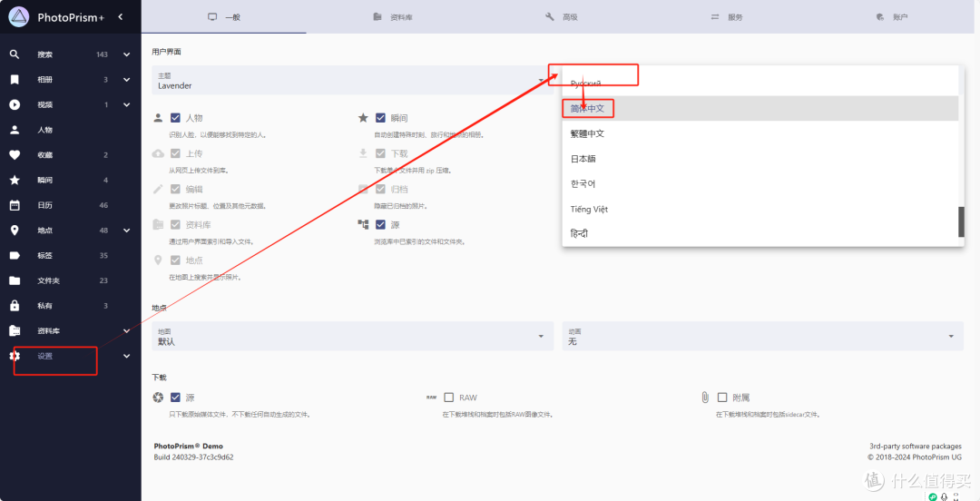Open Favorites via the heart icon
The width and height of the screenshot is (980, 501).
click(x=15, y=155)
